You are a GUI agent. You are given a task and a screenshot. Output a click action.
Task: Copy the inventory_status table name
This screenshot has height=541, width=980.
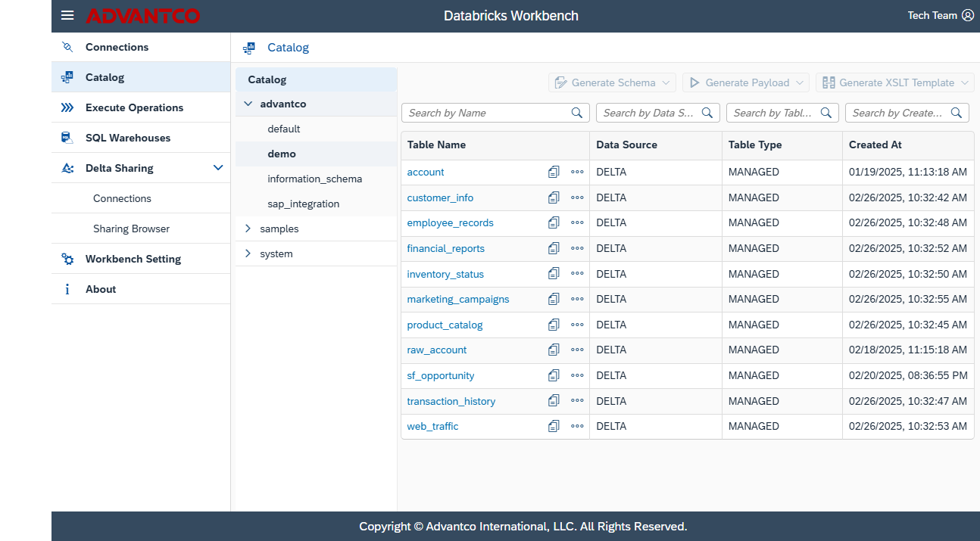554,274
